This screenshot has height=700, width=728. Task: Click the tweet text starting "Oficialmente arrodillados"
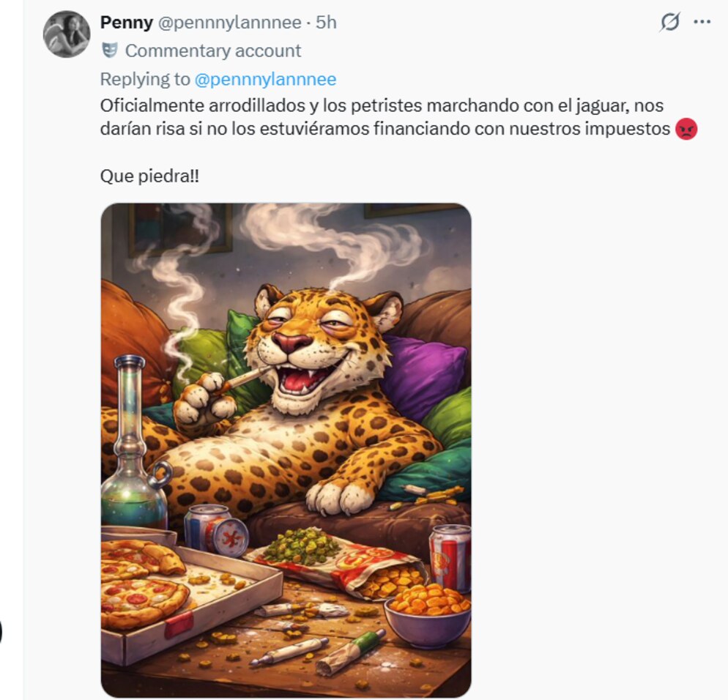(x=381, y=105)
